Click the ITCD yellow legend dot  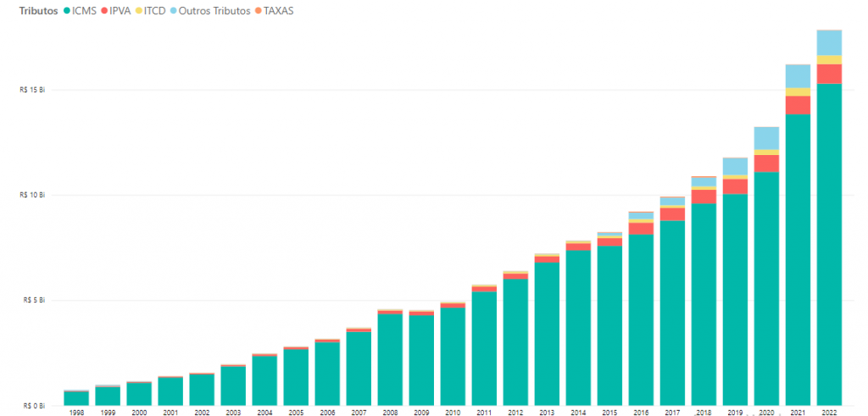(140, 11)
